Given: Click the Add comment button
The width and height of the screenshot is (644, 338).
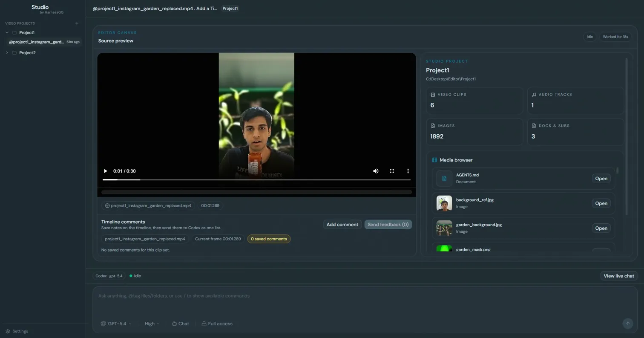Looking at the screenshot, I should point(342,224).
